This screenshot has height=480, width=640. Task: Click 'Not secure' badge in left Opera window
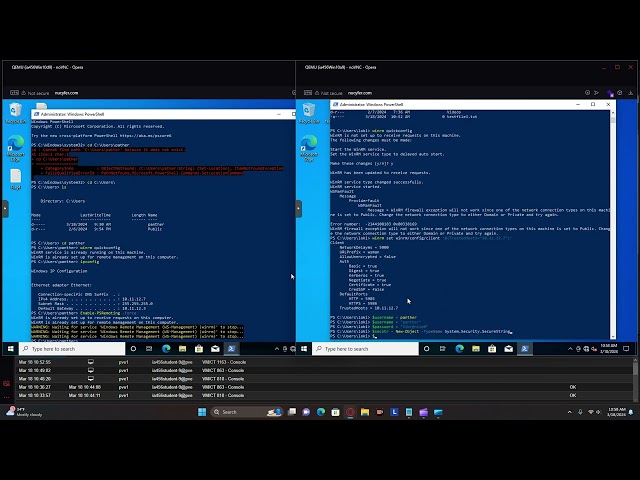[x=35, y=93]
